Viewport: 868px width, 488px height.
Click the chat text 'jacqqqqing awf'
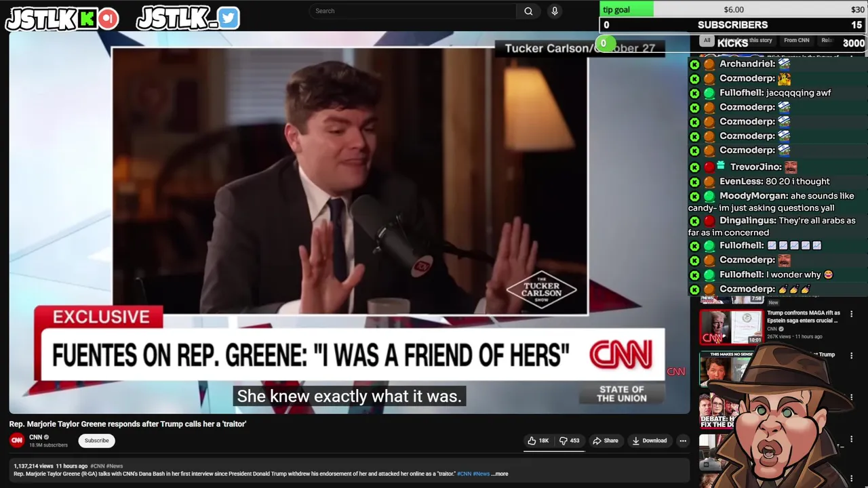click(798, 93)
